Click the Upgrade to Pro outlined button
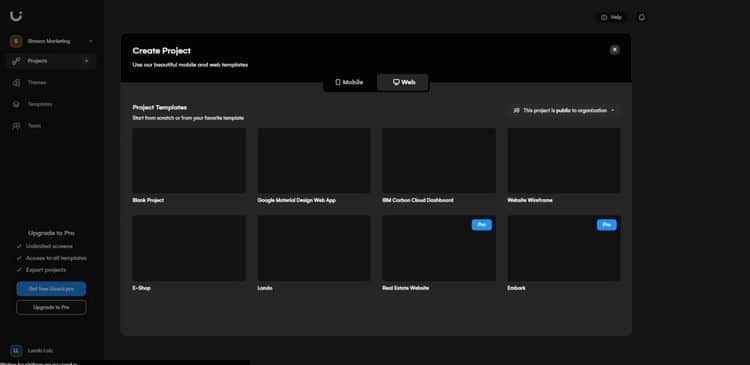 click(x=51, y=307)
